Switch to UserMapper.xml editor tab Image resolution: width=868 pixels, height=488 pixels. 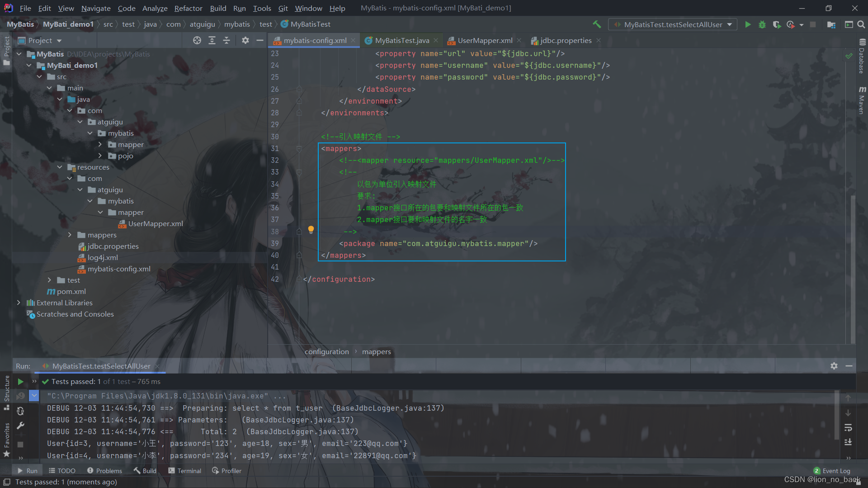pos(485,40)
